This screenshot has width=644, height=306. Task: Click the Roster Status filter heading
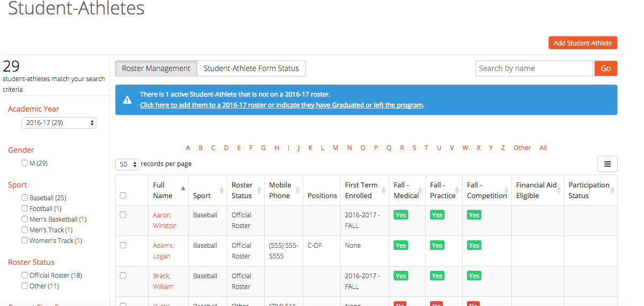point(31,262)
